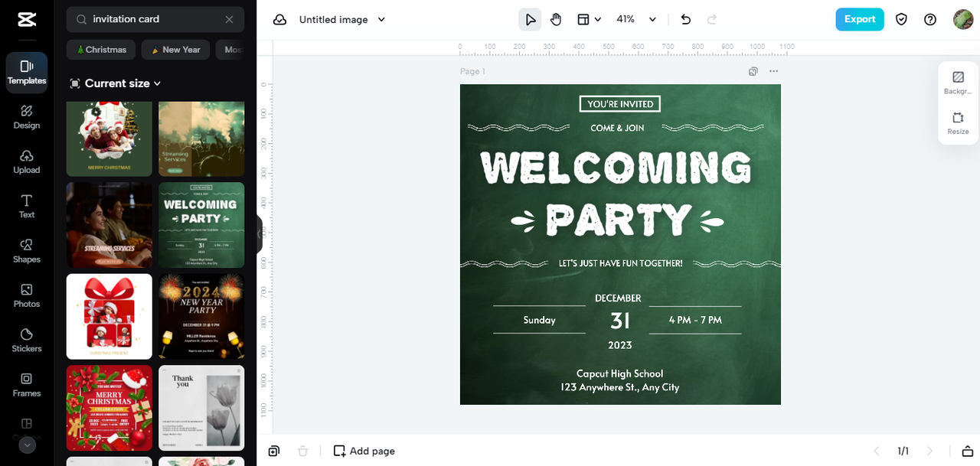Choose the dark Streaming Services couple template

point(109,225)
